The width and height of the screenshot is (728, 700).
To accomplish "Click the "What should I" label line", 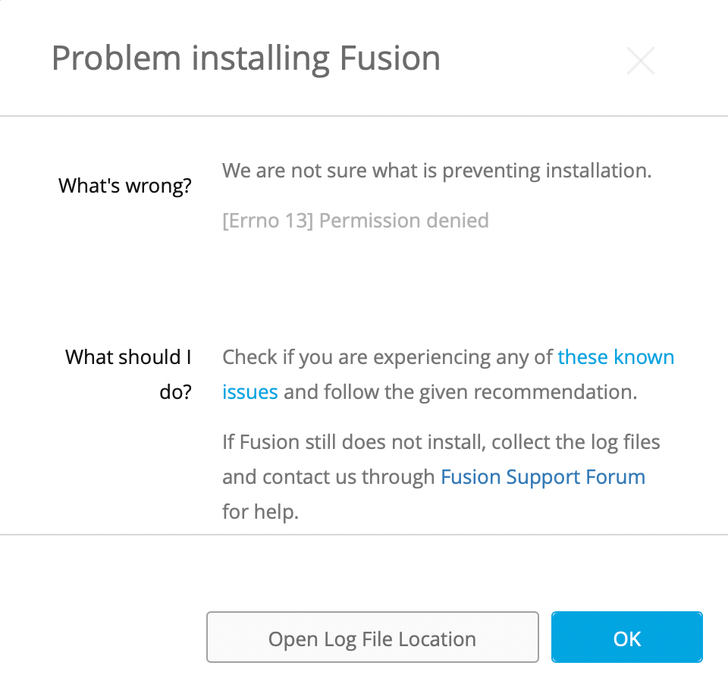I will coord(128,357).
